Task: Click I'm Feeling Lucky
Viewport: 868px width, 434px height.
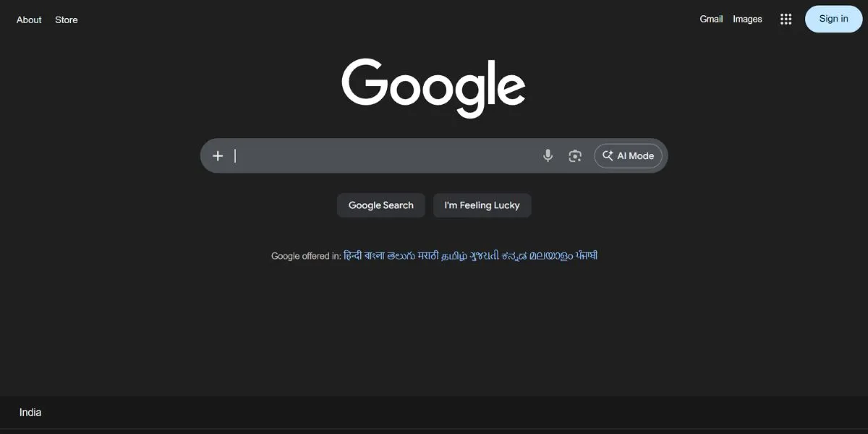Action: tap(482, 205)
